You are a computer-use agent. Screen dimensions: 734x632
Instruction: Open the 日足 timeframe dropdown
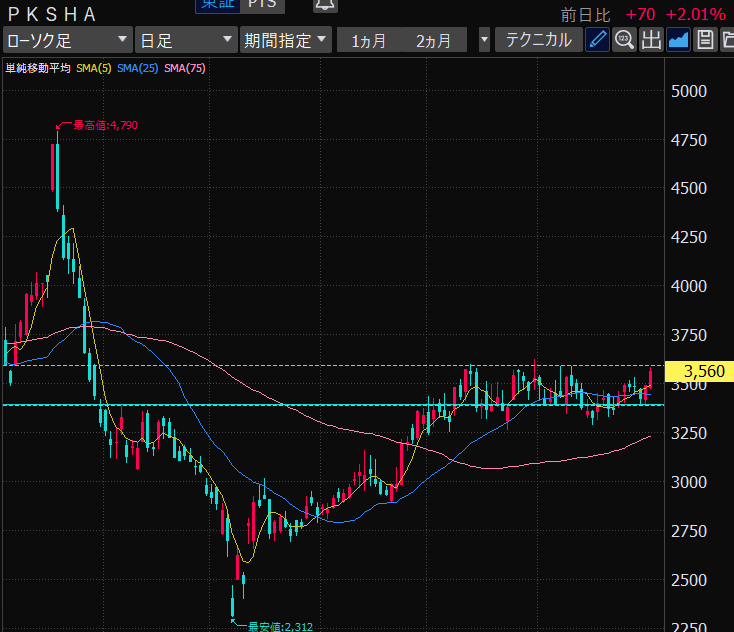[186, 40]
